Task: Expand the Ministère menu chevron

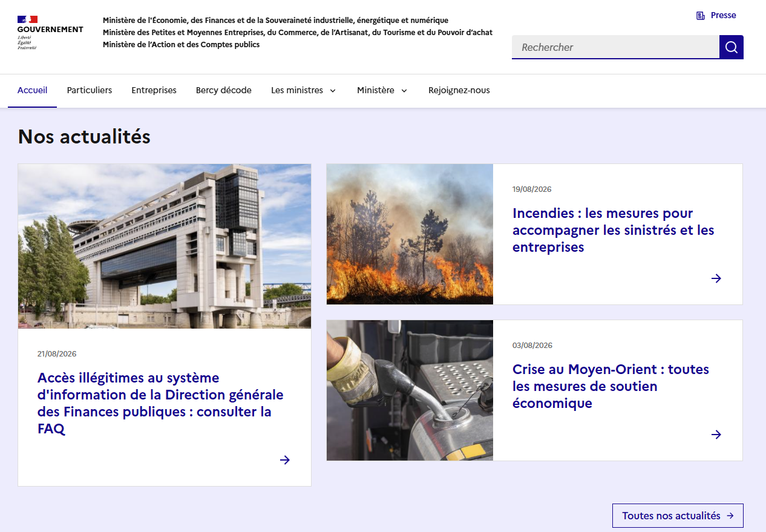Action: (404, 91)
